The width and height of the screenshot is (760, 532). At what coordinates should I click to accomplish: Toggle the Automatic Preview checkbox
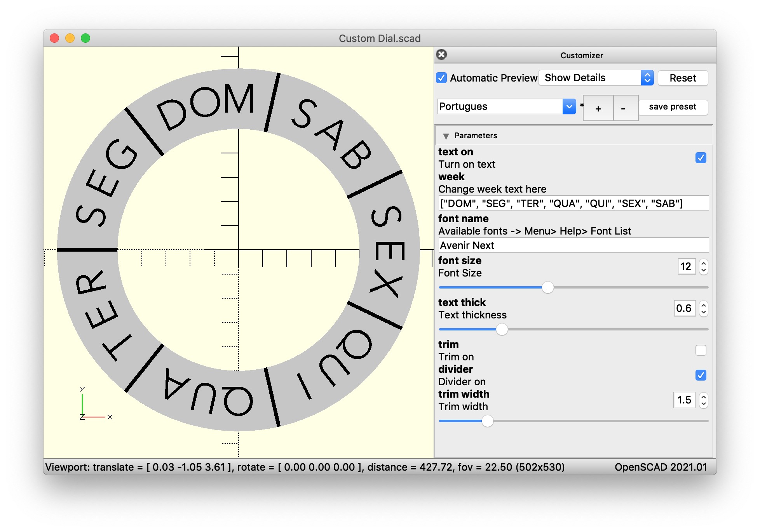(441, 78)
